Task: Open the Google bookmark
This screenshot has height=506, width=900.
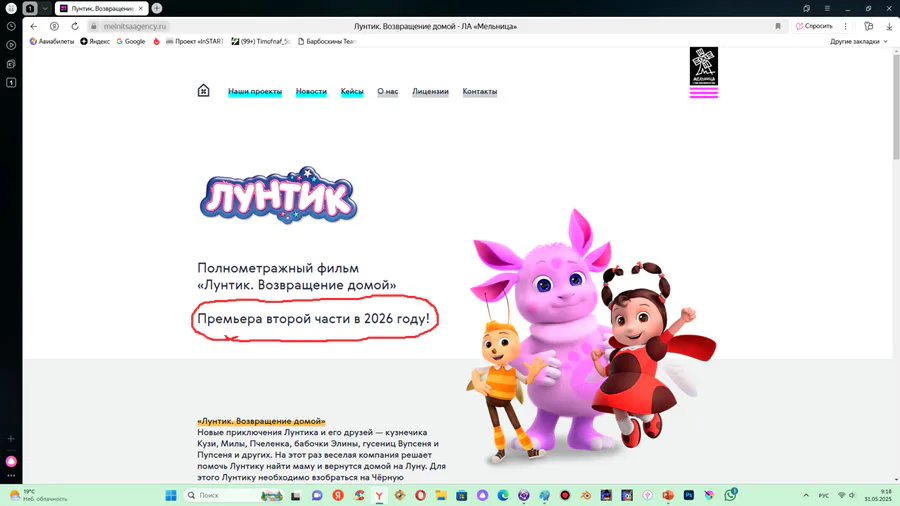Action: [131, 41]
